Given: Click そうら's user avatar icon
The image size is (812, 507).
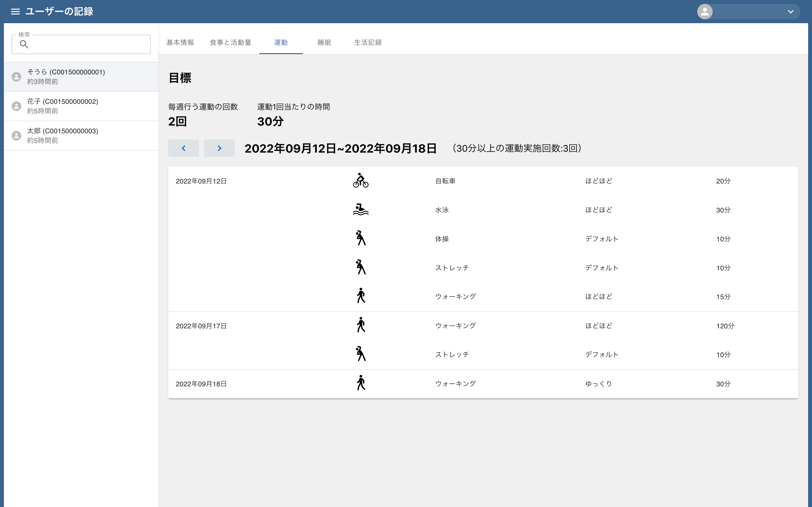Looking at the screenshot, I should click(16, 77).
